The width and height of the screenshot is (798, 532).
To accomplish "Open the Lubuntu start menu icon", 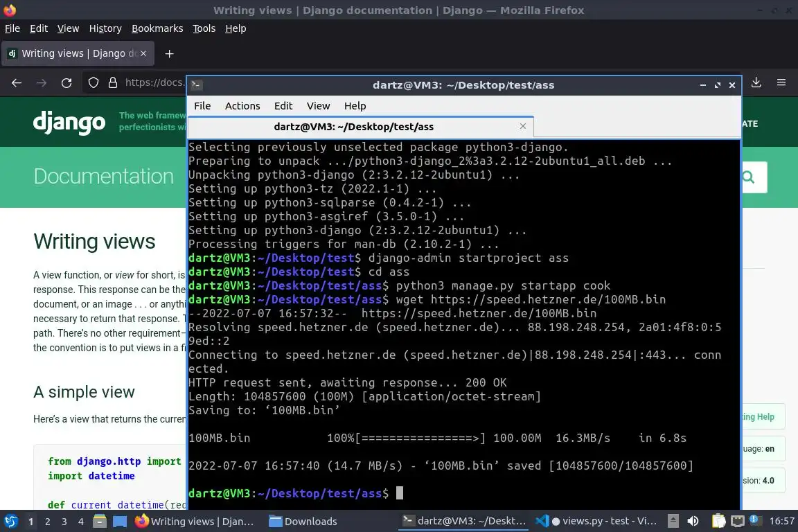I will pyautogui.click(x=10, y=521).
